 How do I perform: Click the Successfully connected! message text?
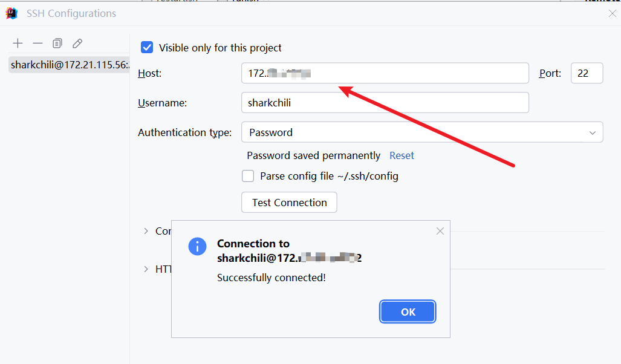click(x=271, y=278)
